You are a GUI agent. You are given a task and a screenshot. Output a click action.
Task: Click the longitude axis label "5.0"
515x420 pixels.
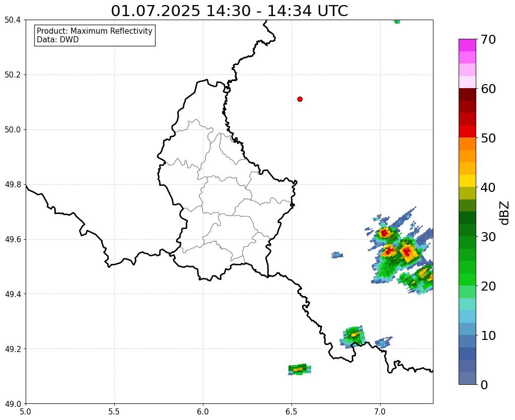26,412
